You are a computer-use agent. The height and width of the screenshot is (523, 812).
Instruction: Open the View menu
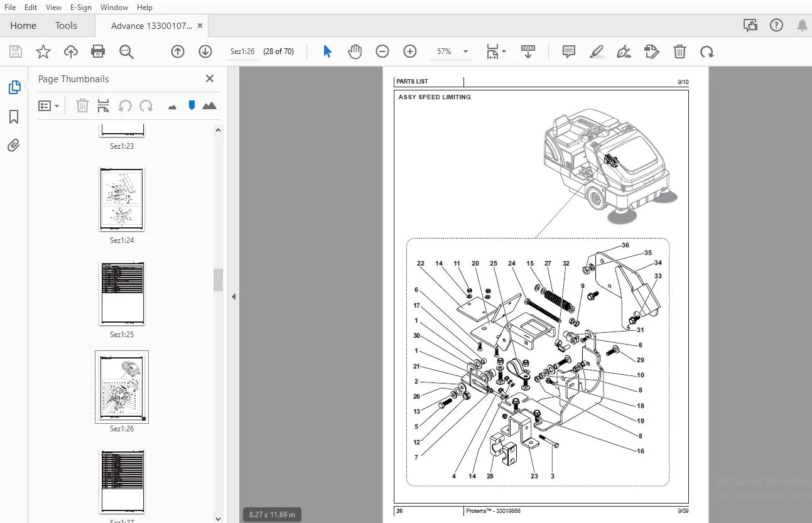(x=54, y=8)
